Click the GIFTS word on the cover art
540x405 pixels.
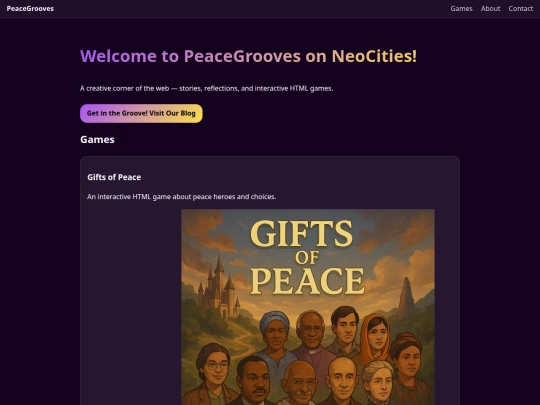click(x=301, y=234)
